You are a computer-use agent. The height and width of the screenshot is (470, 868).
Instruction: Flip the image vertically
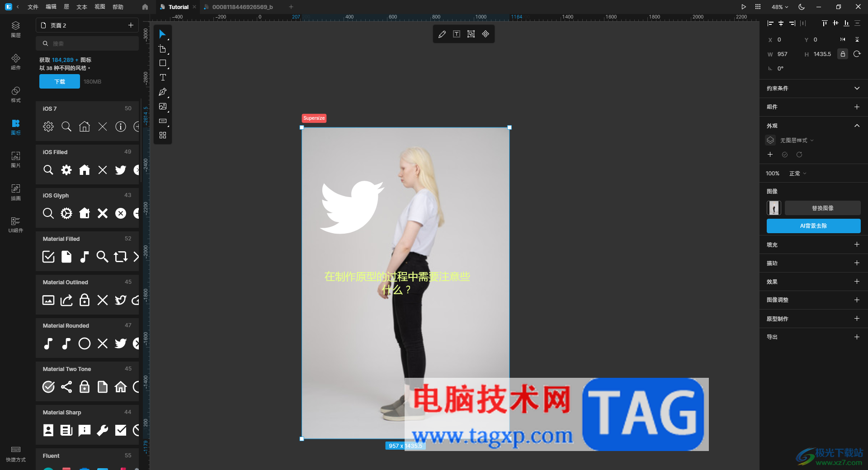[857, 40]
